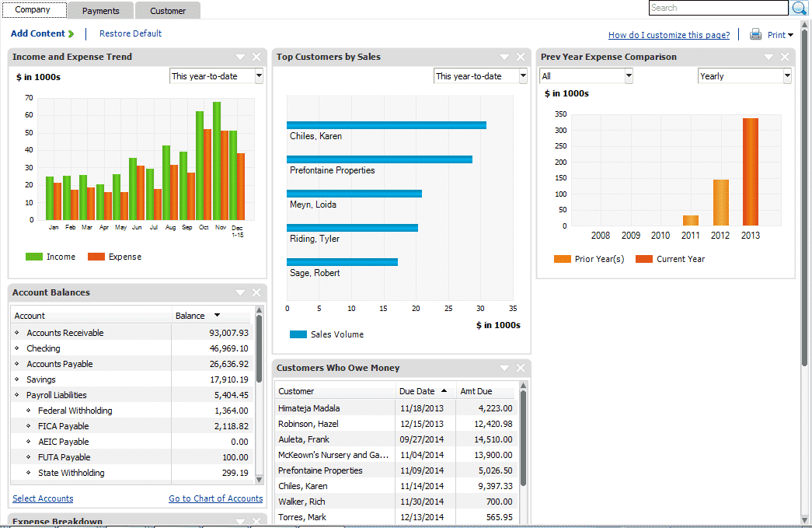812x528 pixels.
Task: Collapse the Income and Expense Trend panel menu arrow
Action: (240, 57)
